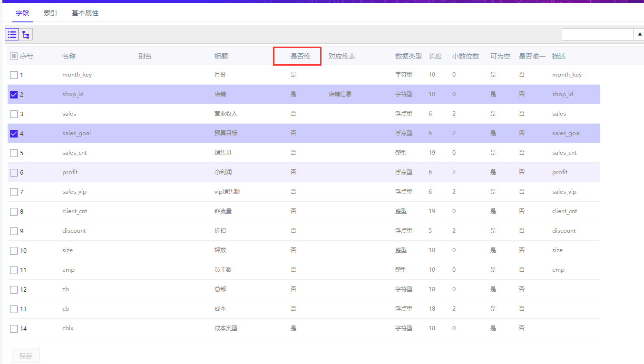Switch to the tree view icon
Viewport: 644px width, 364px height.
coord(26,34)
